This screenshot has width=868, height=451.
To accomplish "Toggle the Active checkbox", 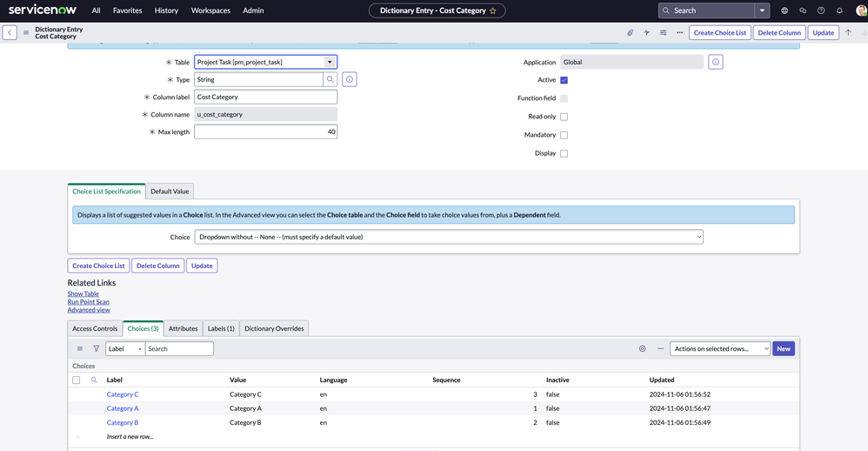I will tap(564, 80).
